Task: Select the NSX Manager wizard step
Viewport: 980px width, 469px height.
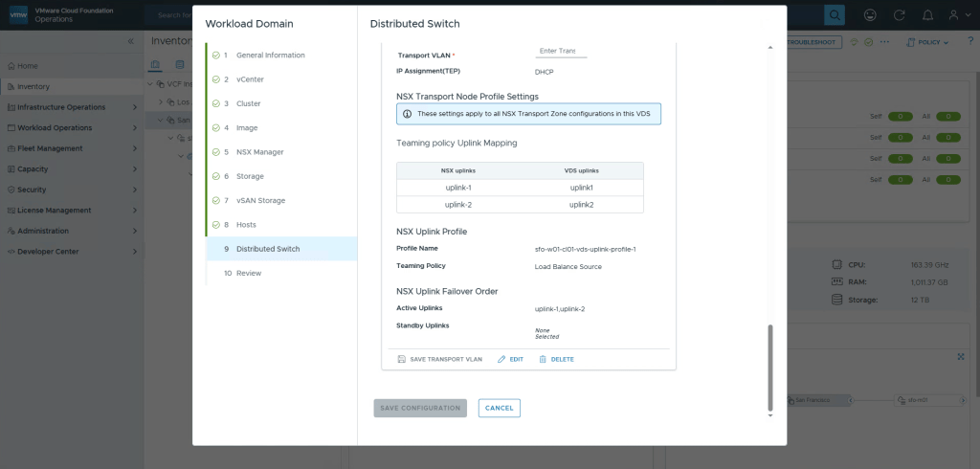Action: click(x=259, y=152)
